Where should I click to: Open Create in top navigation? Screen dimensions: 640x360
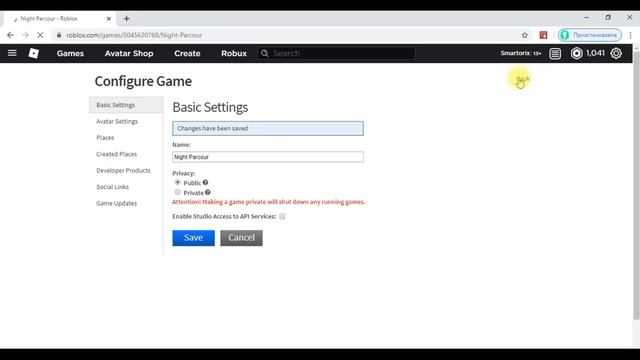pos(187,53)
